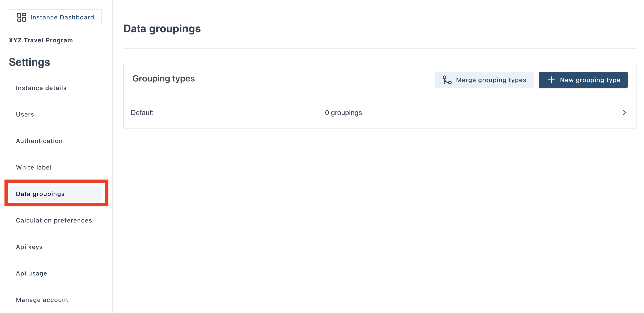This screenshot has width=644, height=313.
Task: Go to Instance Dashboard
Action: tap(62, 17)
